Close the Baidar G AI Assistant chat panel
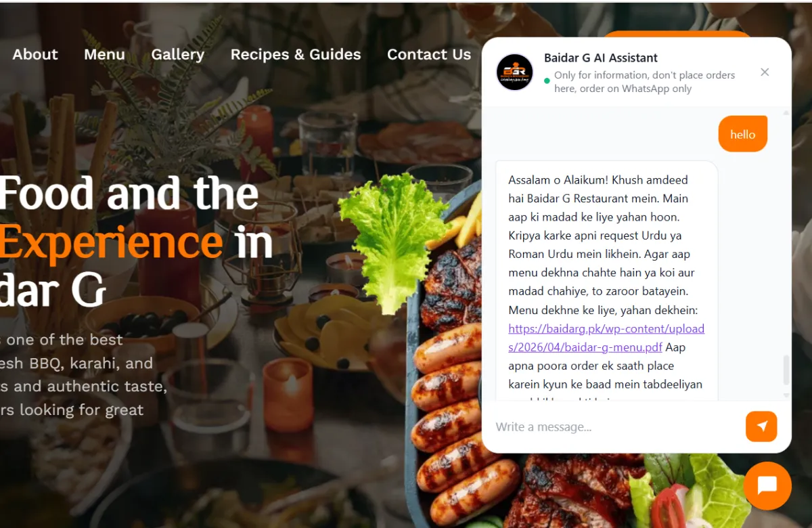Image resolution: width=812 pixels, height=528 pixels. (x=765, y=72)
